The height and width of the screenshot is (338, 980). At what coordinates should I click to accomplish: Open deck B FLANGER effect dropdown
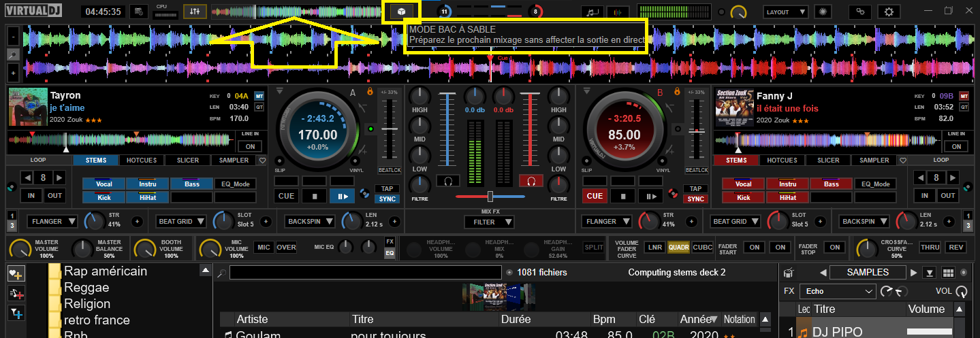pyautogui.click(x=608, y=221)
